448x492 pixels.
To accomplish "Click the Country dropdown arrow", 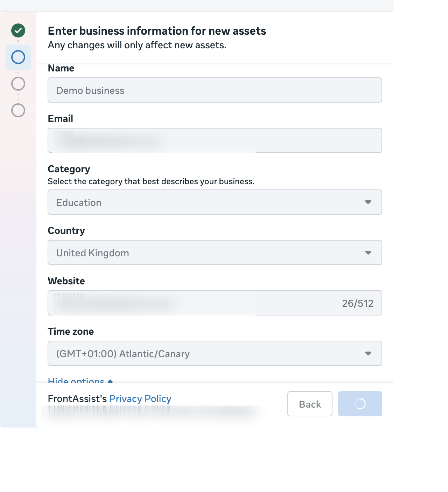I will coord(368,252).
